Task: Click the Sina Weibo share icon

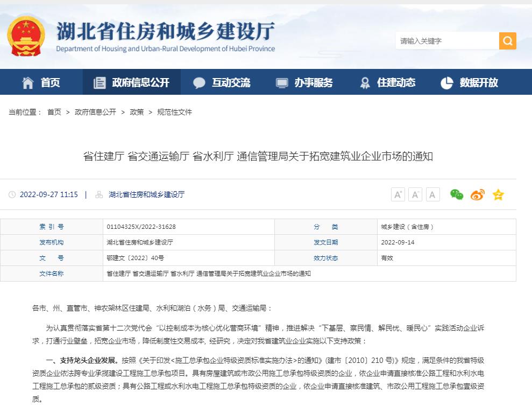Action: (477, 195)
